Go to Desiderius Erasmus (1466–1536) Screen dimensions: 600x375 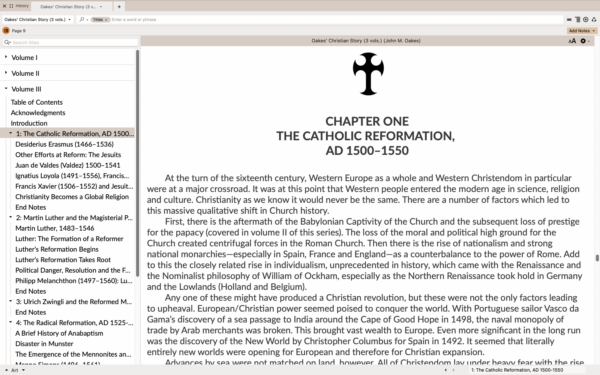click(x=64, y=144)
